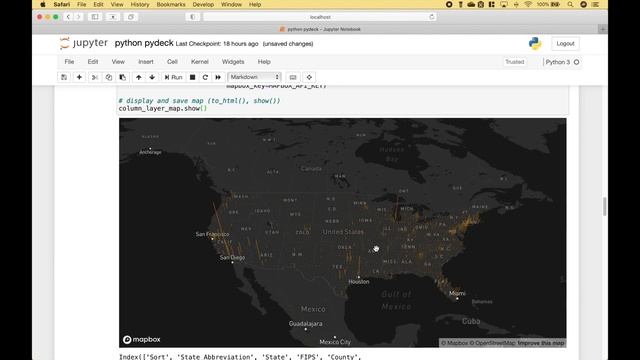The height and width of the screenshot is (360, 640).
Task: Click the © Mapbox attribution link
Action: coord(454,343)
